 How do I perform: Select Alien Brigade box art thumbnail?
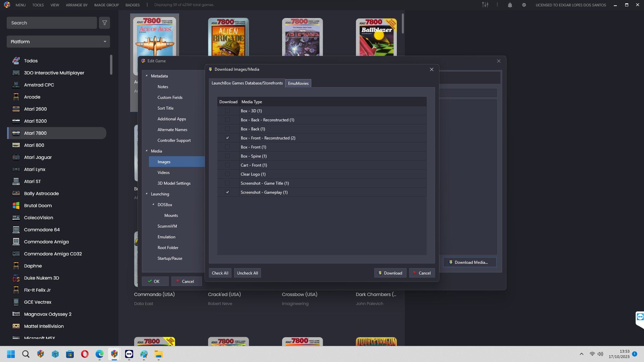228,37
